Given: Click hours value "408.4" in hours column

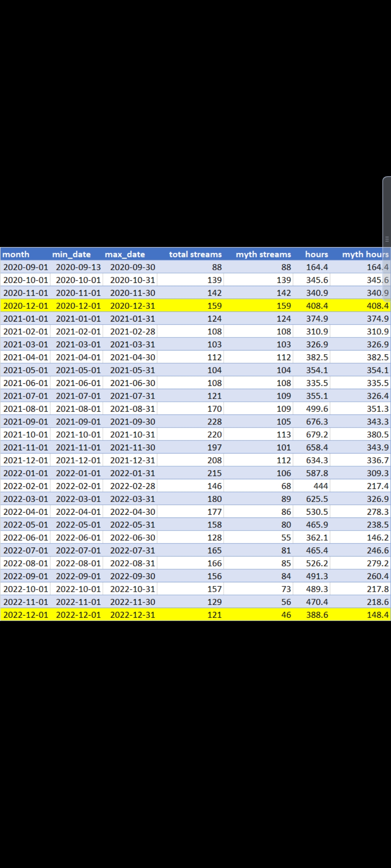Looking at the screenshot, I should point(317,306).
